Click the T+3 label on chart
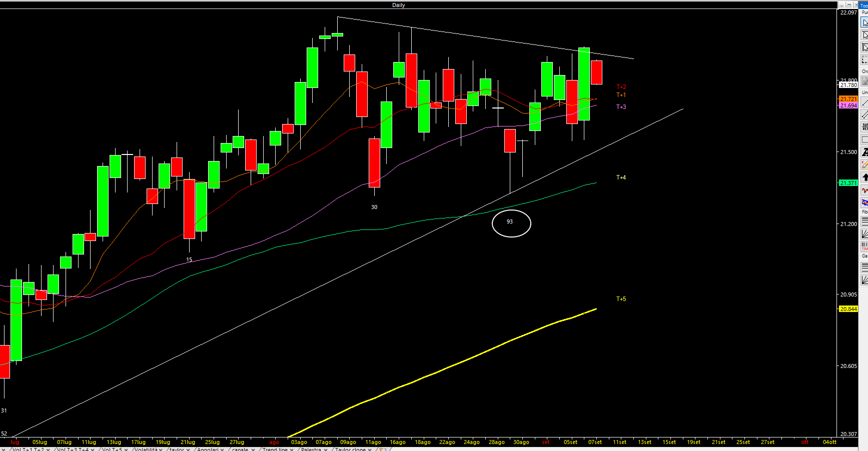 (621, 107)
